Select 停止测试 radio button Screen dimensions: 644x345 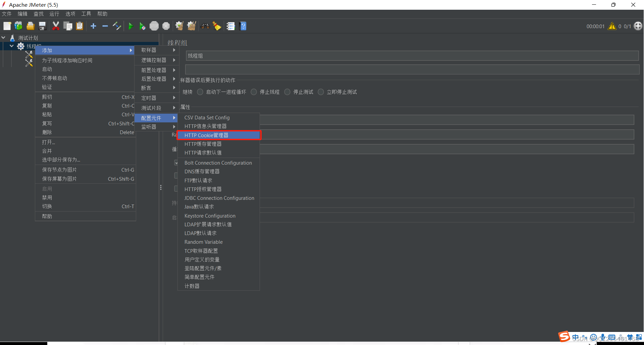pyautogui.click(x=287, y=92)
